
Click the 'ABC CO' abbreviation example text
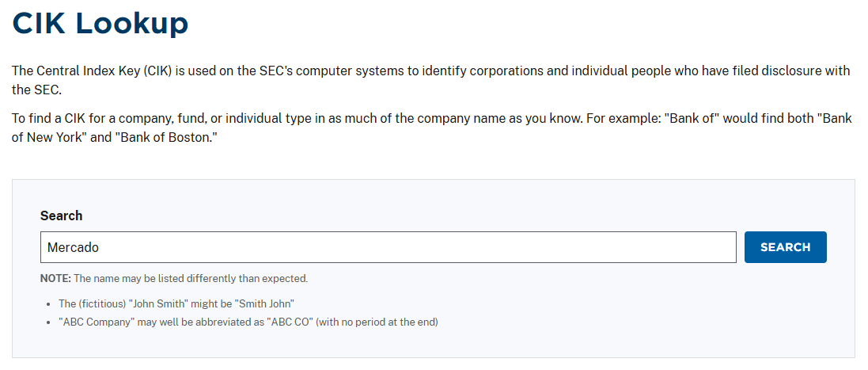click(x=289, y=322)
